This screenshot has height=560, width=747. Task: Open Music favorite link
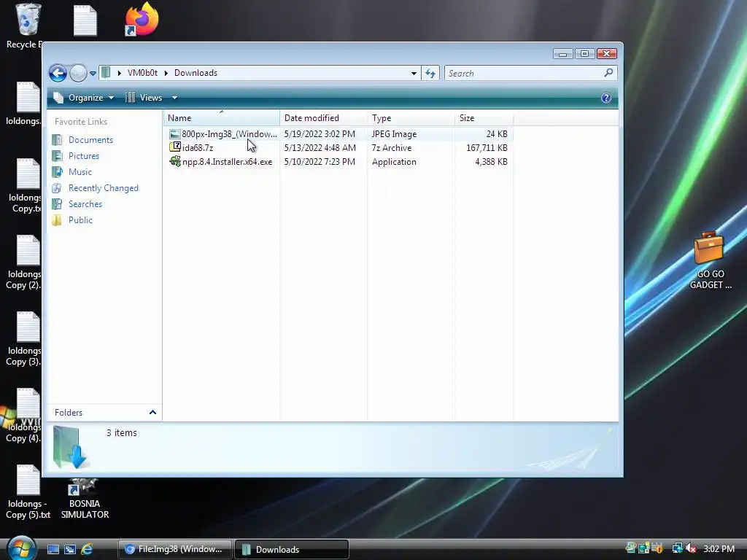pos(80,172)
